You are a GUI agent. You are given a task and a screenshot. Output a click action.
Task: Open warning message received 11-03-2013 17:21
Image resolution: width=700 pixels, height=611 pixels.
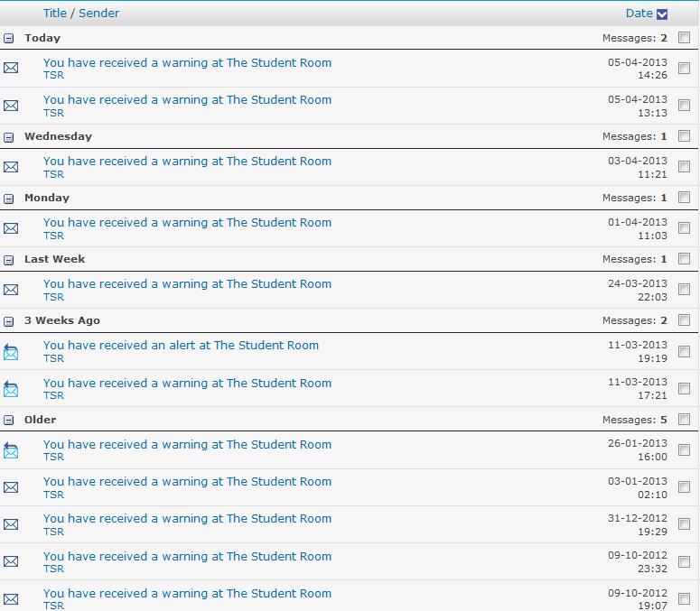click(187, 384)
